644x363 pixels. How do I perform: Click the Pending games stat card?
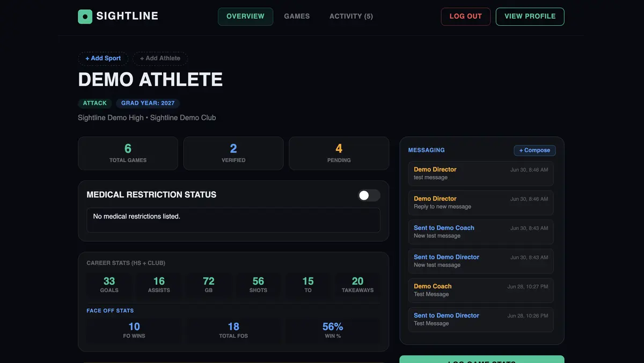pos(339,153)
